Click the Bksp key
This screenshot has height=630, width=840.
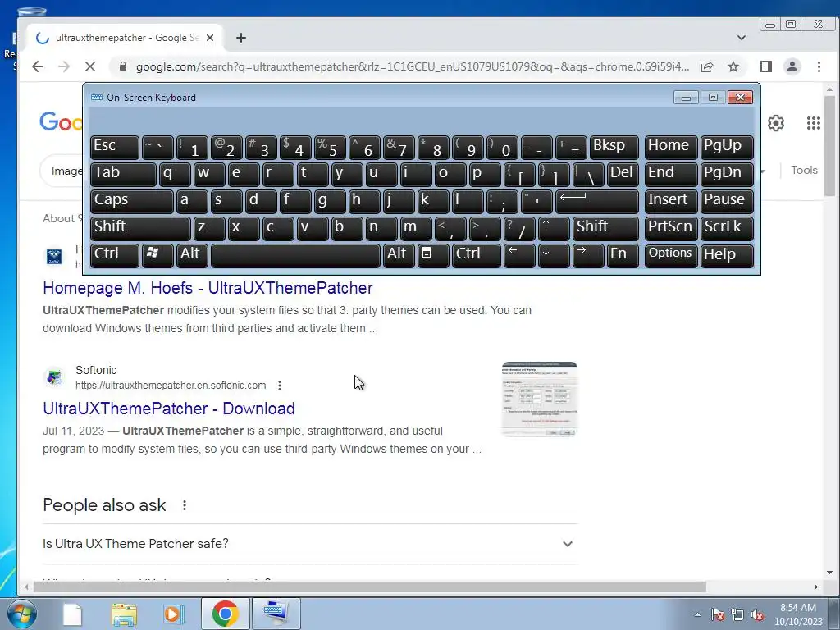pos(614,147)
